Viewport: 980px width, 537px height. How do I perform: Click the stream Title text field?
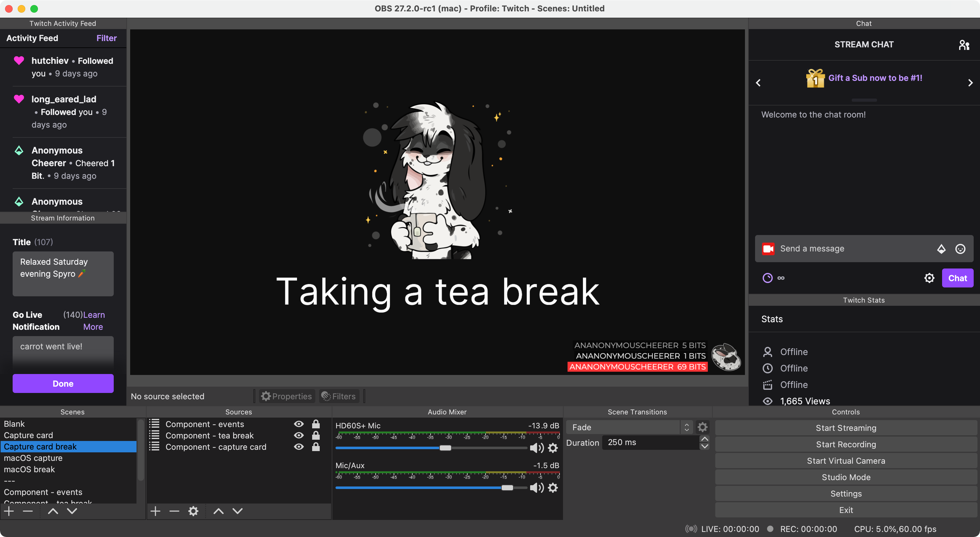coord(63,274)
